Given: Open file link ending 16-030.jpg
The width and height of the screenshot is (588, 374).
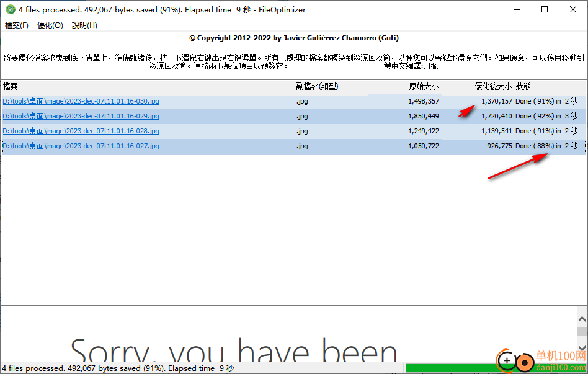Looking at the screenshot, I should [81, 101].
